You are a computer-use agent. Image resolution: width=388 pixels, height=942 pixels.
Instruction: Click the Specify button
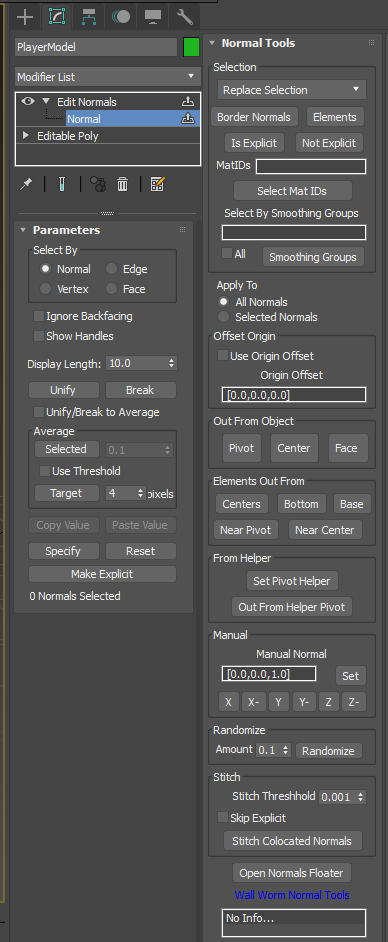coord(63,551)
